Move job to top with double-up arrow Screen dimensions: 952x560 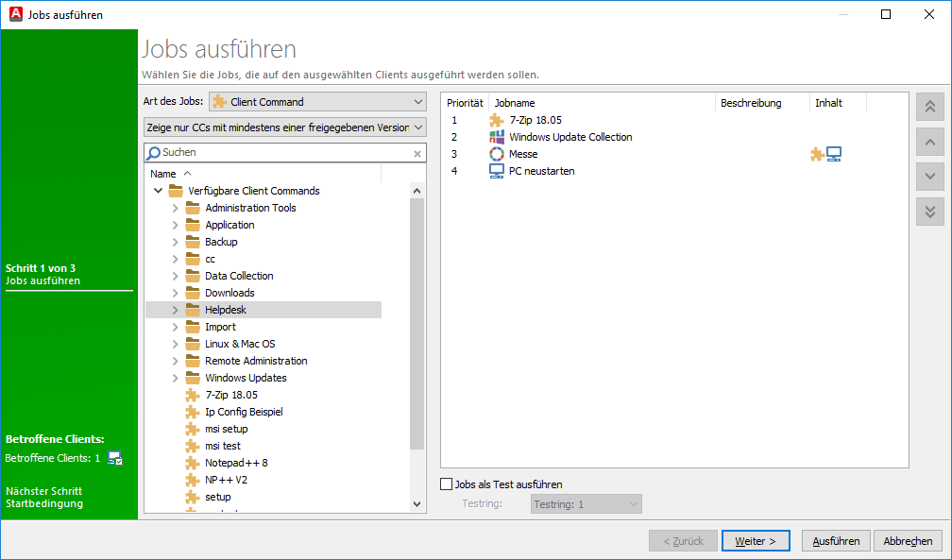(x=929, y=107)
